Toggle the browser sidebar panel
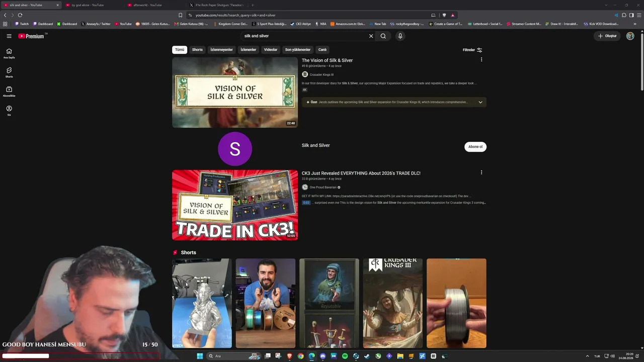Screen dimensions: 644x362 (x=631, y=15)
